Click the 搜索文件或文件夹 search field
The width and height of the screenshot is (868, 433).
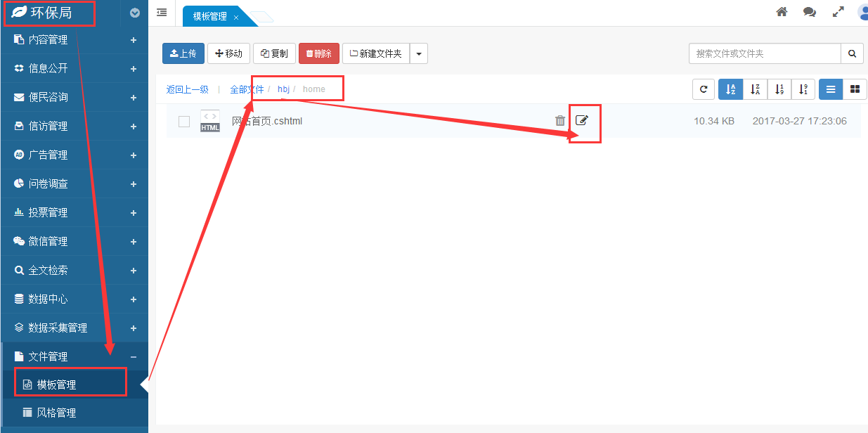point(765,53)
